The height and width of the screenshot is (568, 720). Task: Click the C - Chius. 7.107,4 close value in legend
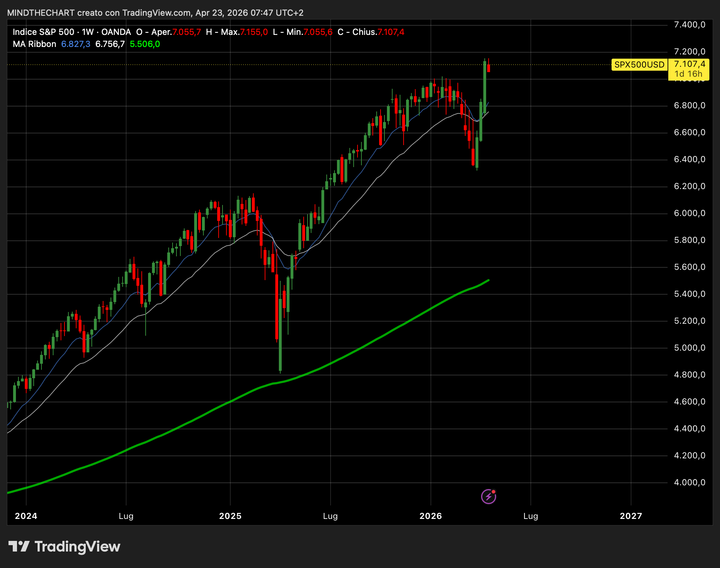[371, 32]
